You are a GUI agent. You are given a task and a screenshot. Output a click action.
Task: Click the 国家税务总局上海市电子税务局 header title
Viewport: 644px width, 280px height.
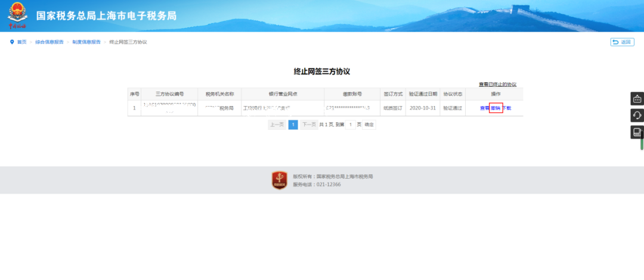106,16
